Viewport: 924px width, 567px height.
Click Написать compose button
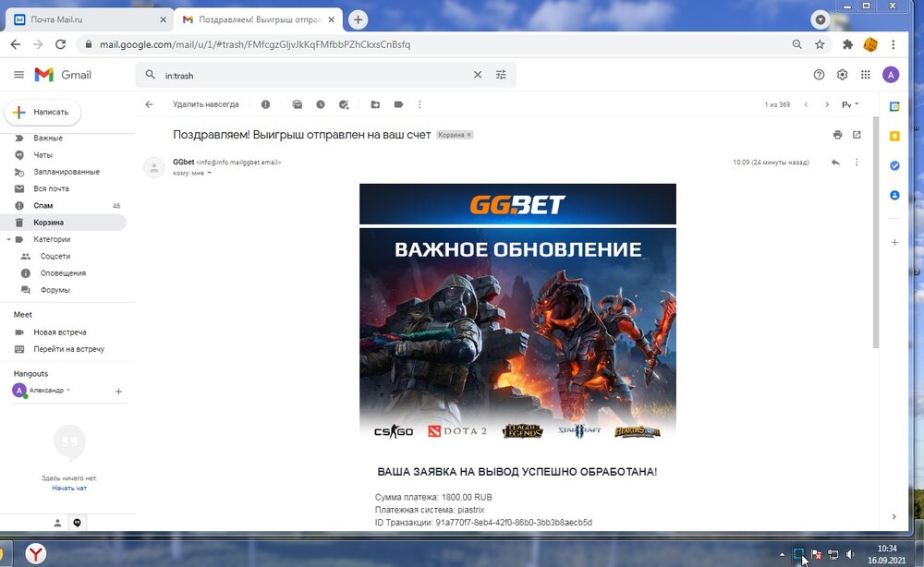(43, 112)
